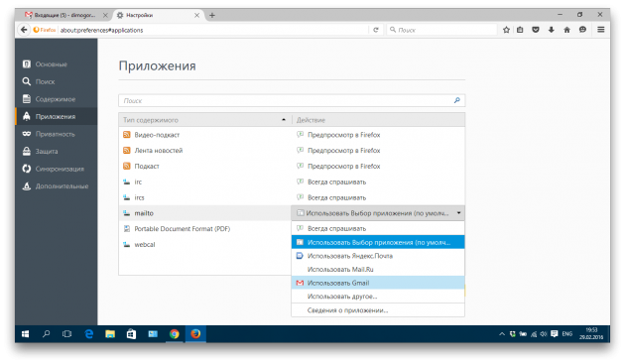Reload the page with refresh icon

(375, 30)
